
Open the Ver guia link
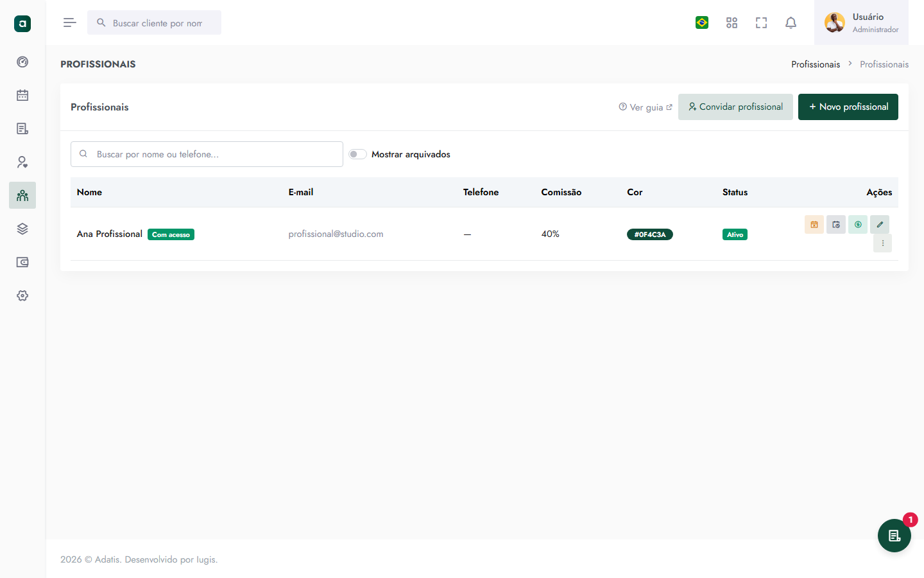646,107
